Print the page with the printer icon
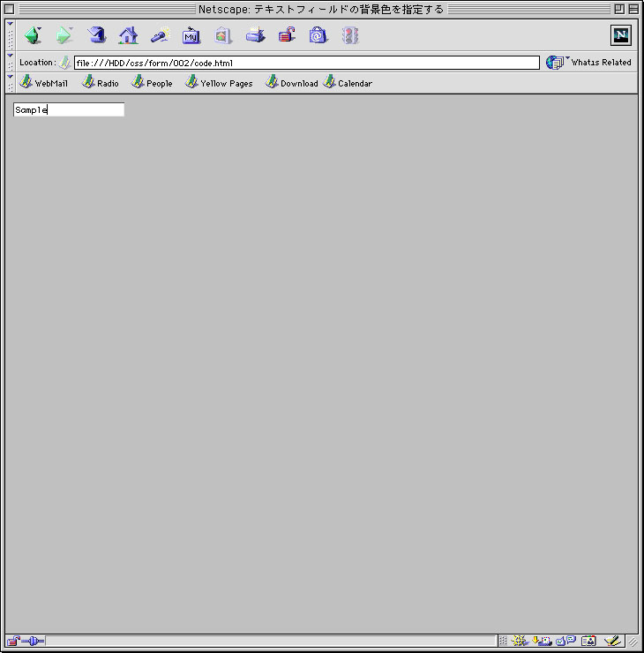This screenshot has height=653, width=644. (x=255, y=35)
